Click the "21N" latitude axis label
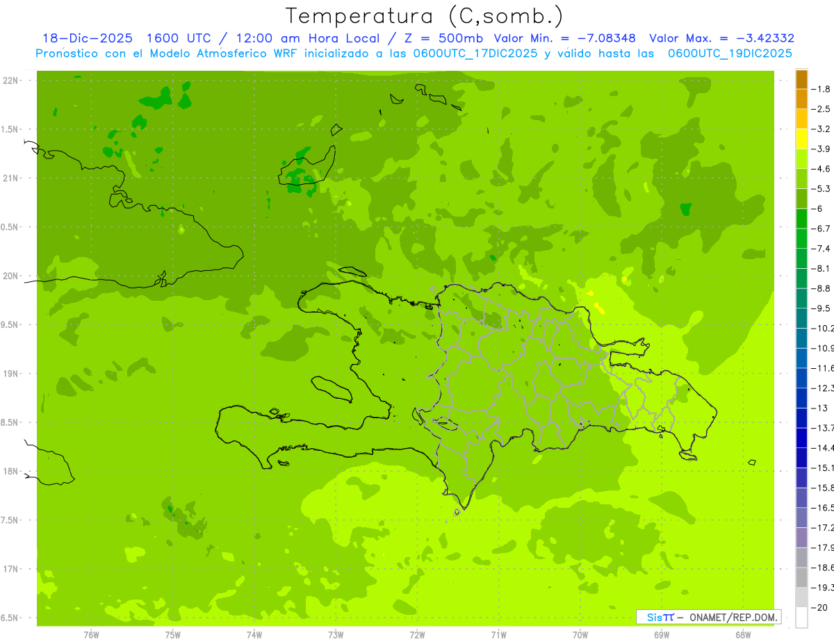Screen dimensions: 834x644 tap(10, 178)
